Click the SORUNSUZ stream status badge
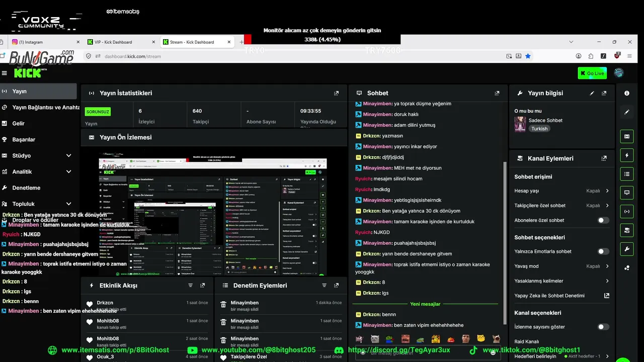Screen dimensions: 644x362 pyautogui.click(x=98, y=112)
